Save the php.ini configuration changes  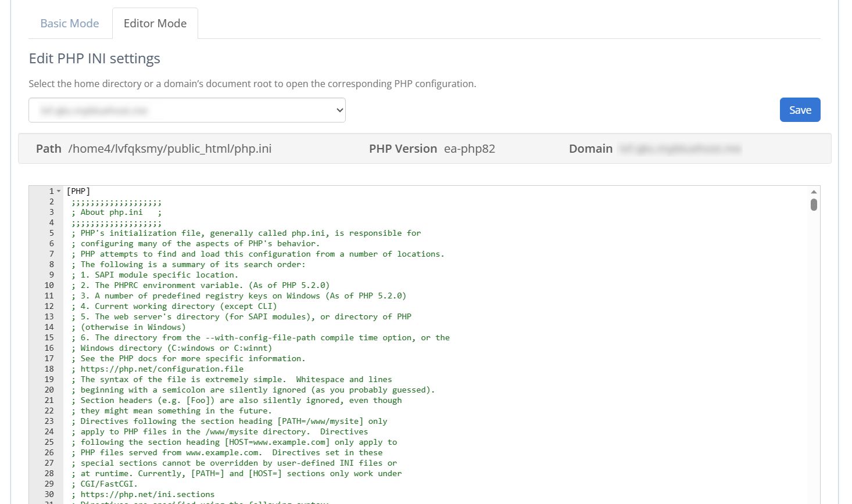coord(800,110)
